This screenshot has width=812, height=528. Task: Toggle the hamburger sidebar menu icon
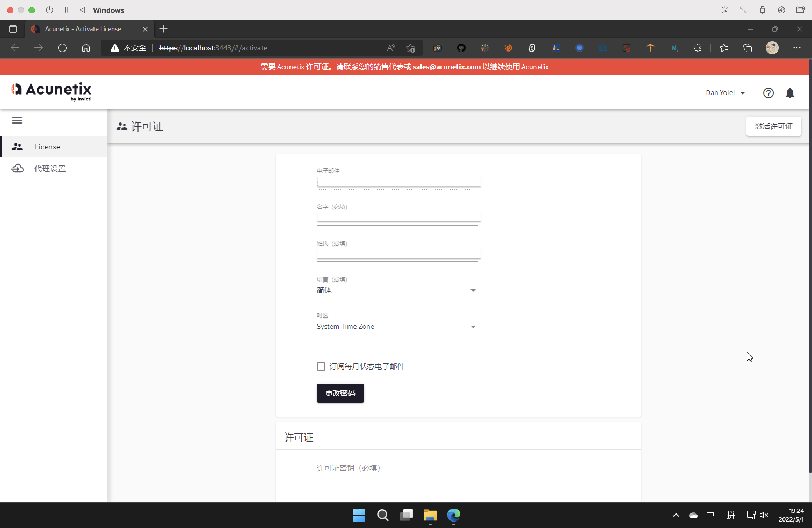(17, 120)
